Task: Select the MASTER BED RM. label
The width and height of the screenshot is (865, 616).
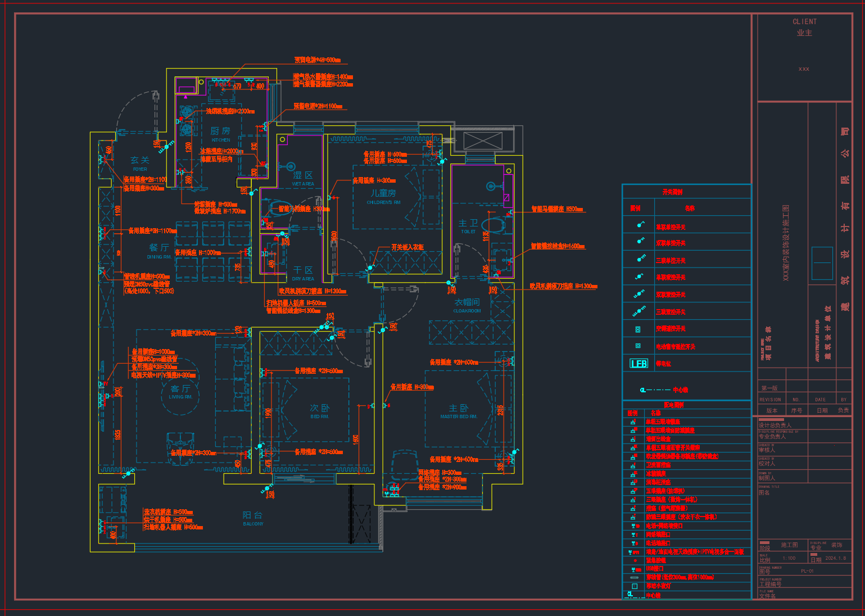Action: point(459,416)
